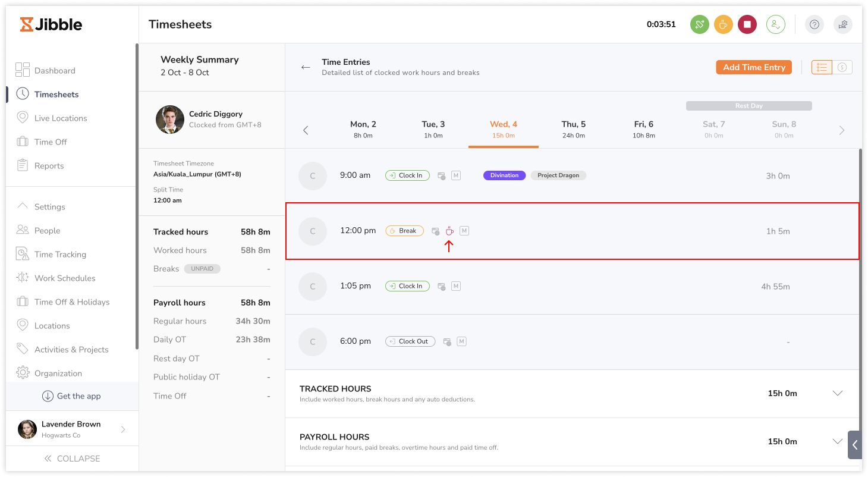Navigate to next week using right arrow
The image size is (868, 477).
(841, 130)
